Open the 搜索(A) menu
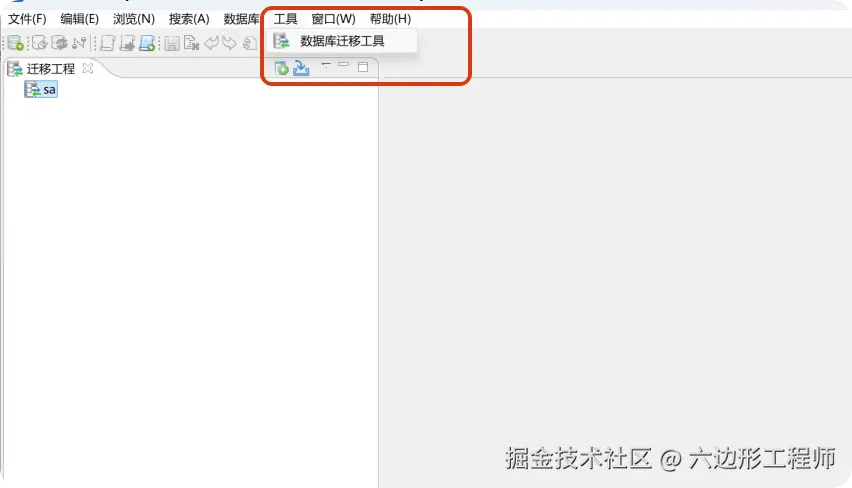Viewport: 852px width, 488px height. click(189, 19)
